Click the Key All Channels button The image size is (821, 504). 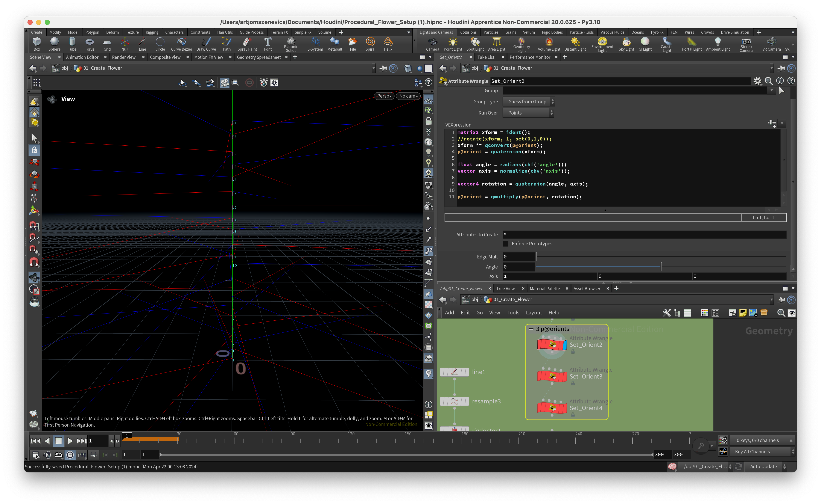click(752, 452)
